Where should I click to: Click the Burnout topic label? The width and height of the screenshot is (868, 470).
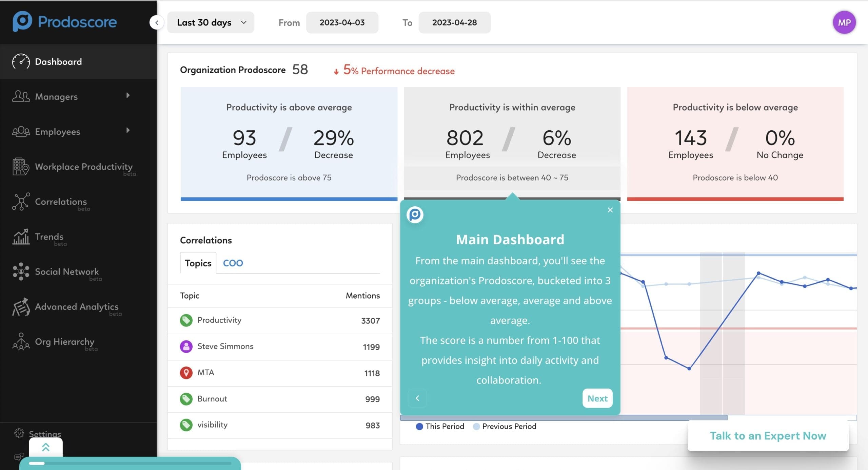pyautogui.click(x=212, y=399)
